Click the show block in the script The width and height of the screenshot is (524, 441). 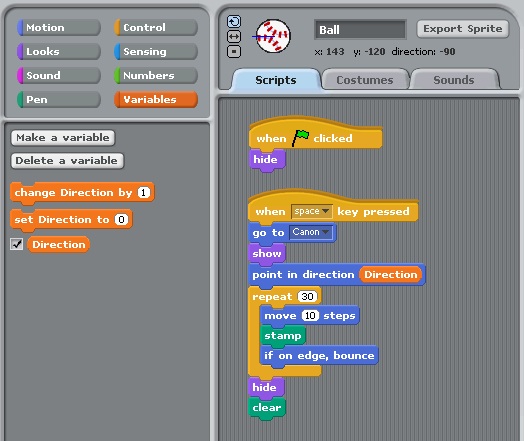[267, 254]
